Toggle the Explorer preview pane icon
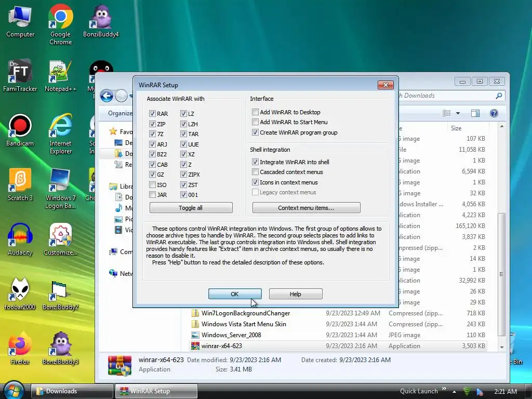532x399 pixels. 475,113
